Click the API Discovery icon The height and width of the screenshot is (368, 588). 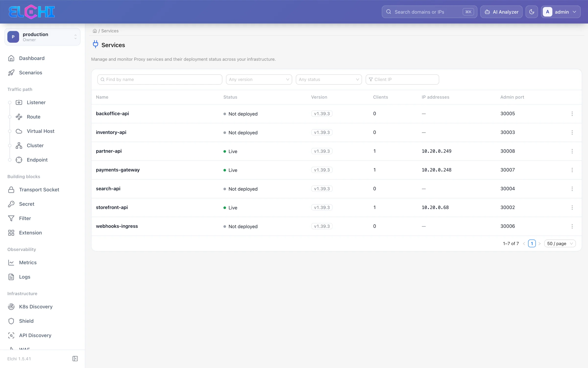tap(11, 335)
